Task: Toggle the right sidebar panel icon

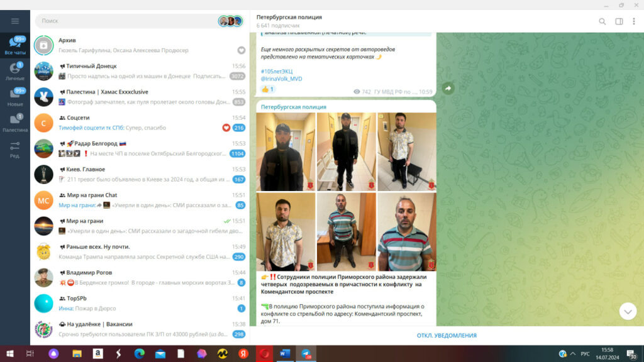Action: [x=619, y=21]
